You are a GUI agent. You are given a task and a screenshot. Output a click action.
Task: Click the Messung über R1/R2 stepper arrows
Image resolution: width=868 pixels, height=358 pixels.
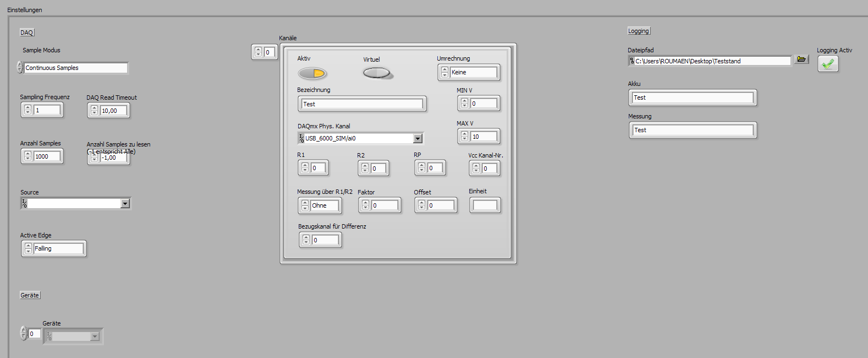point(305,205)
